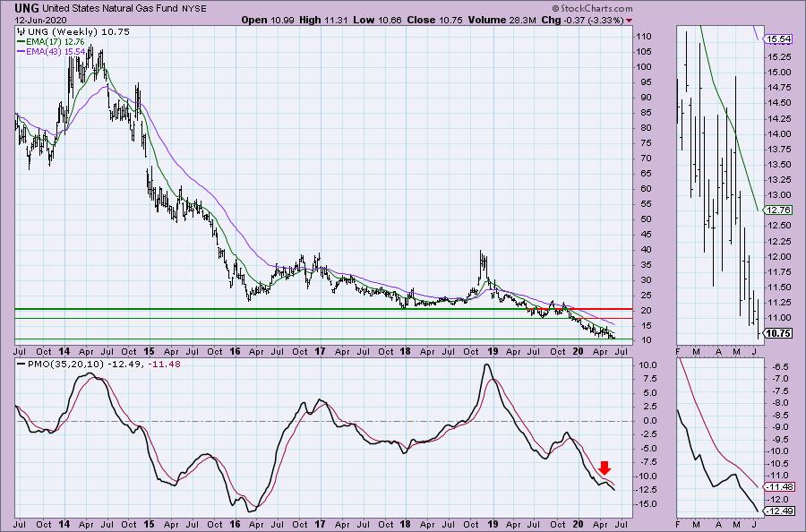Click the 10.75 current price tag
806x532 pixels.
click(x=777, y=333)
